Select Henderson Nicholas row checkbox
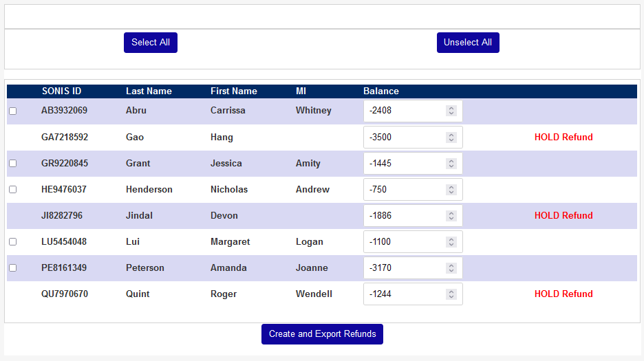The width and height of the screenshot is (644, 361). coord(13,189)
